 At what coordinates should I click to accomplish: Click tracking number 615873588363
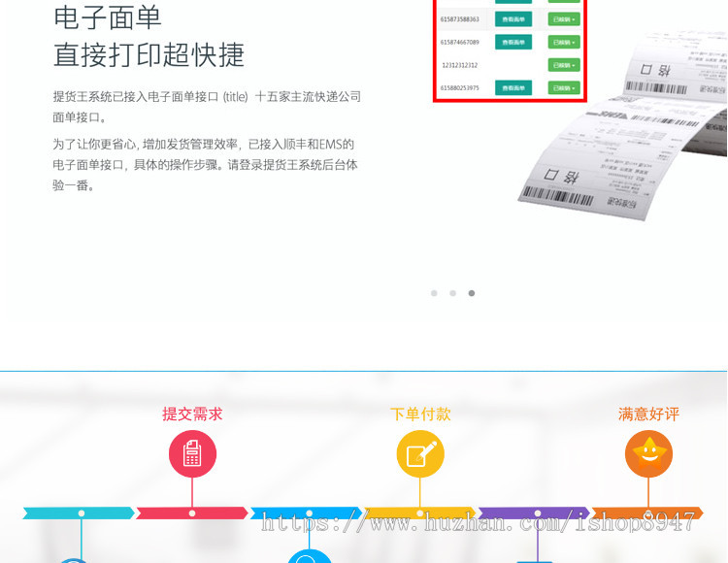(460, 19)
